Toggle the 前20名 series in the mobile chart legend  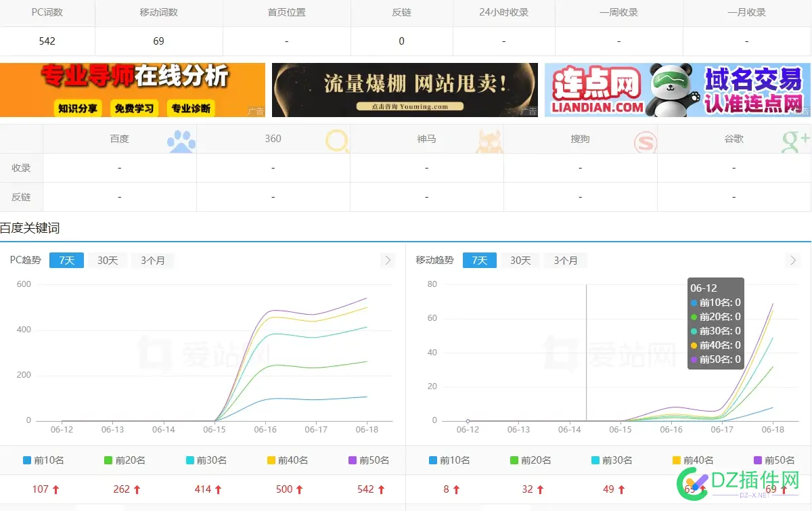(531, 460)
